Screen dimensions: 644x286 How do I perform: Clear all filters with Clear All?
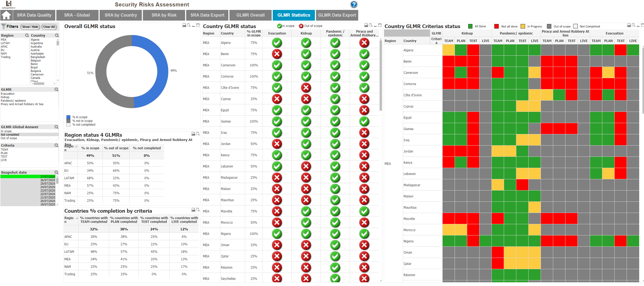(x=49, y=27)
